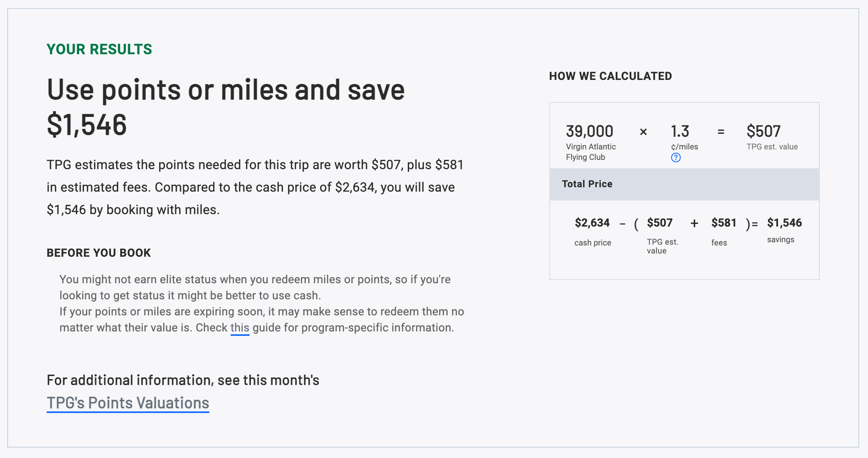Click the BEFORE YOU BOOK section header
Image resolution: width=868 pixels, height=458 pixels.
click(99, 253)
